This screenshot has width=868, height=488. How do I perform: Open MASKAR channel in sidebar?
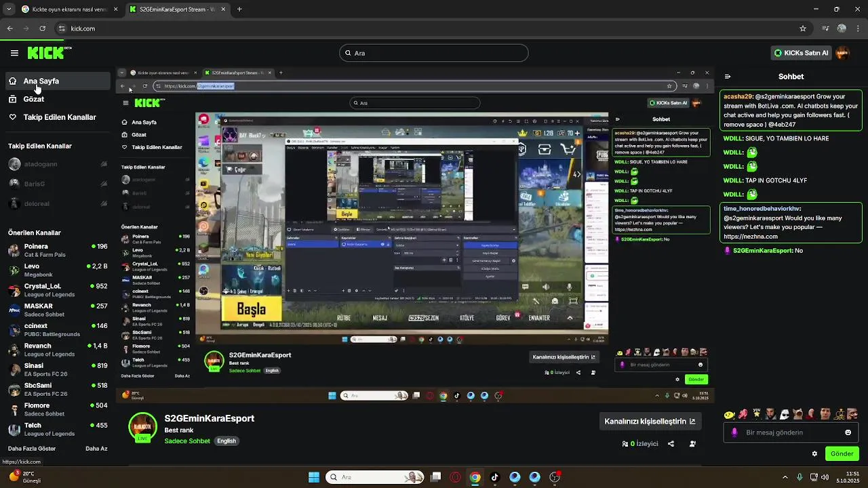point(58,310)
